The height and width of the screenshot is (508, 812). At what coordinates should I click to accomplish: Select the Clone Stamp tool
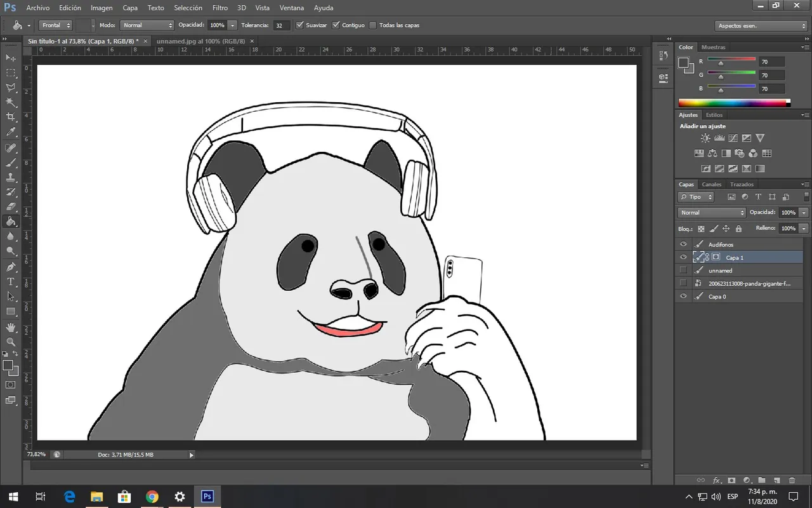point(11,177)
